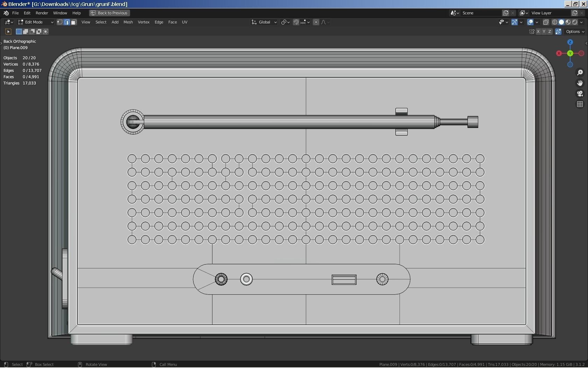Switch to wireframe viewport shading
588x368 pixels.
[555, 22]
